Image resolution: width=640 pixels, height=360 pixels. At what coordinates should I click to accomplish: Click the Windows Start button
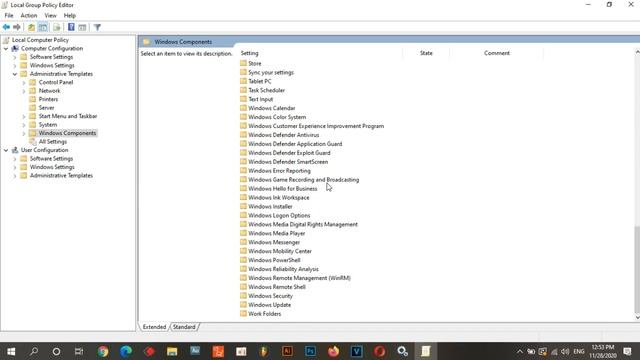pos(11,351)
